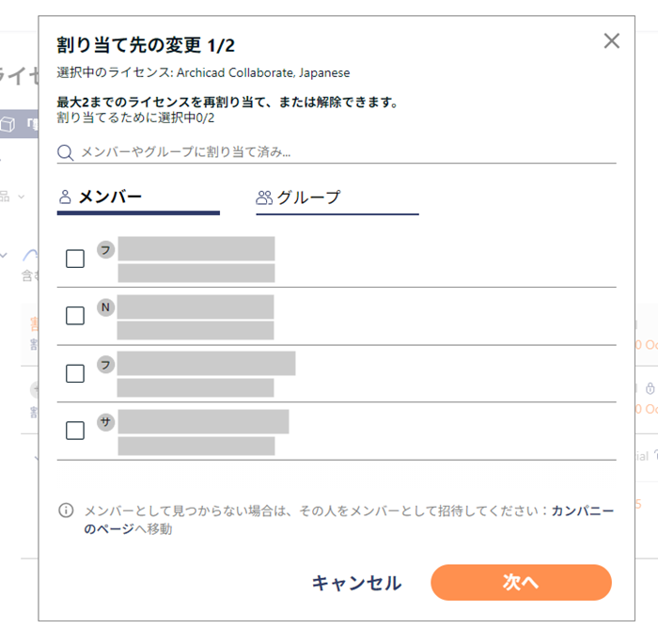Viewport: 658px width, 644px height.
Task: Click the サ avatar badge
Action: [105, 422]
